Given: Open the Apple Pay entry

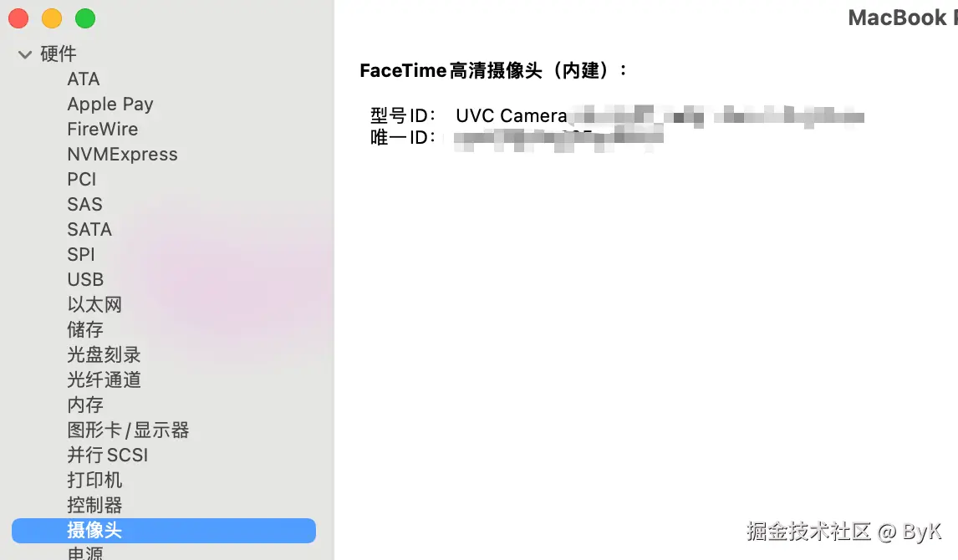Looking at the screenshot, I should pyautogui.click(x=110, y=104).
